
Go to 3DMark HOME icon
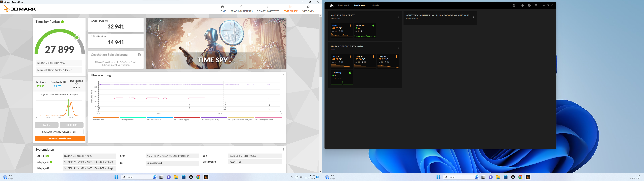(222, 7)
